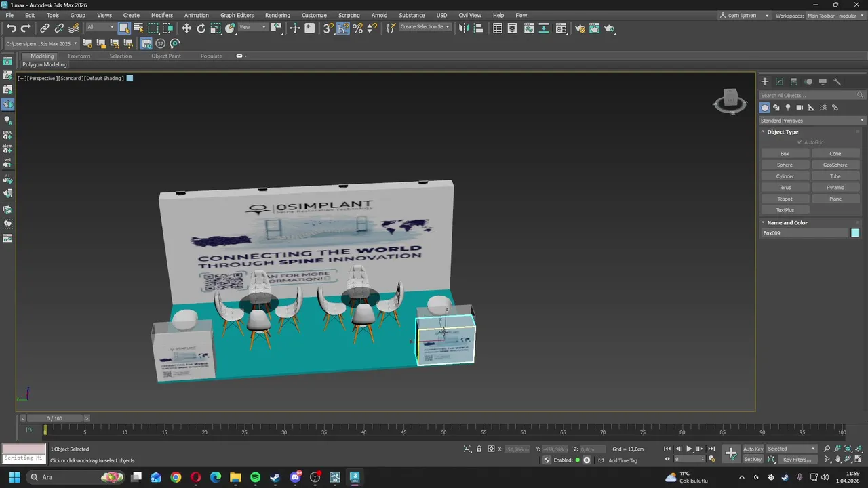The width and height of the screenshot is (868, 488).
Task: Choose the Select Object tool
Action: (124, 28)
